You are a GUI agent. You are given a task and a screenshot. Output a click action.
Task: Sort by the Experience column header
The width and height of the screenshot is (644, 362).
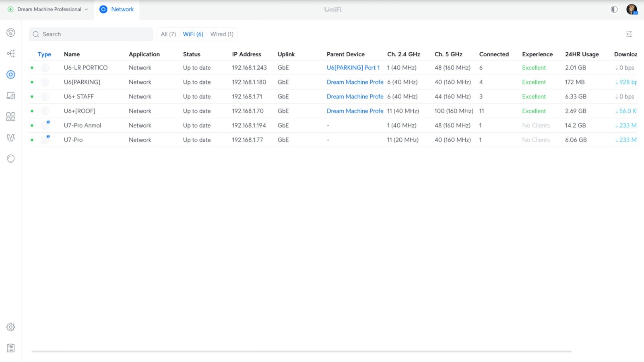(537, 54)
